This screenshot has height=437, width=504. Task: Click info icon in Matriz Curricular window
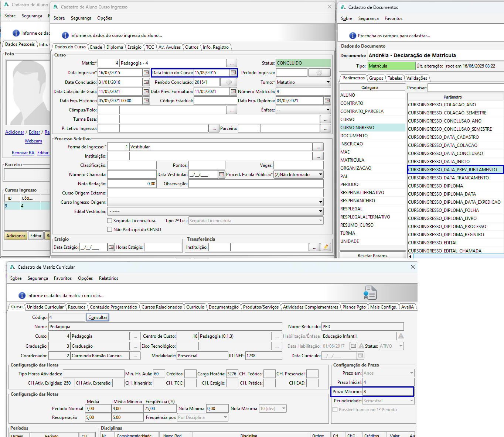[x=22, y=296]
